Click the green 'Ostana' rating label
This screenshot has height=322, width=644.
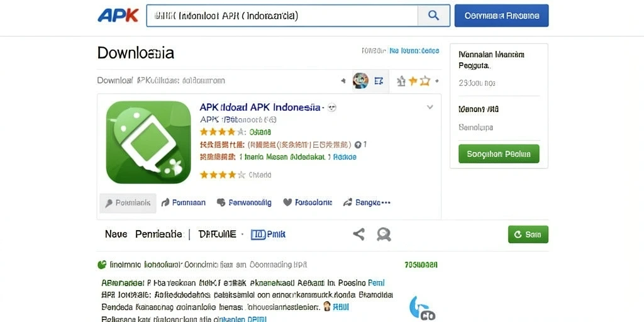tap(260, 132)
